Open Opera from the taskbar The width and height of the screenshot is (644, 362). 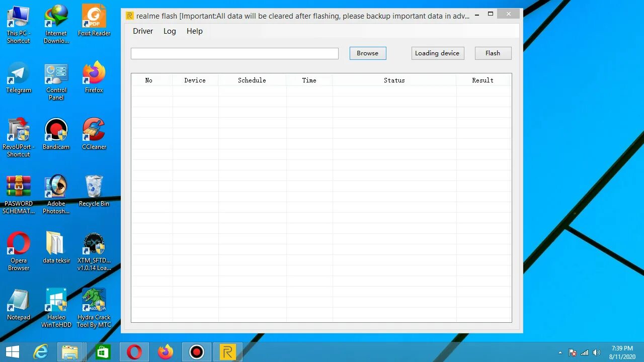134,352
